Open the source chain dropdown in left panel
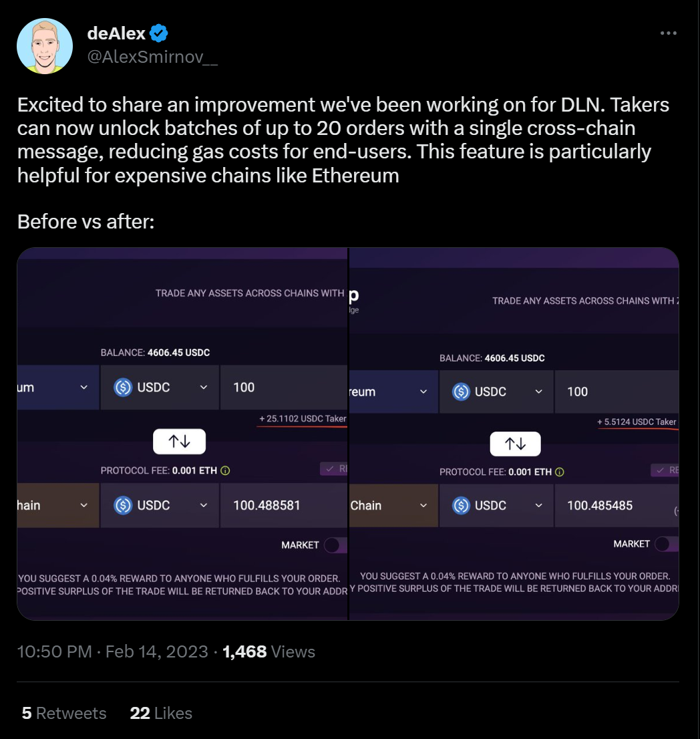Viewport: 700px width, 739px height. pos(83,388)
